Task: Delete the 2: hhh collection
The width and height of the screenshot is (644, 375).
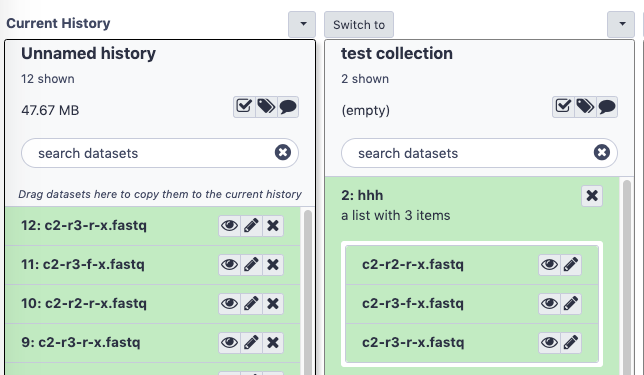Action: [592, 196]
